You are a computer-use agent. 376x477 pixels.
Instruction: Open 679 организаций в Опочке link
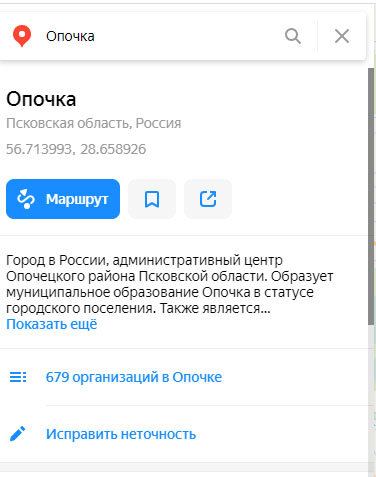point(134,377)
